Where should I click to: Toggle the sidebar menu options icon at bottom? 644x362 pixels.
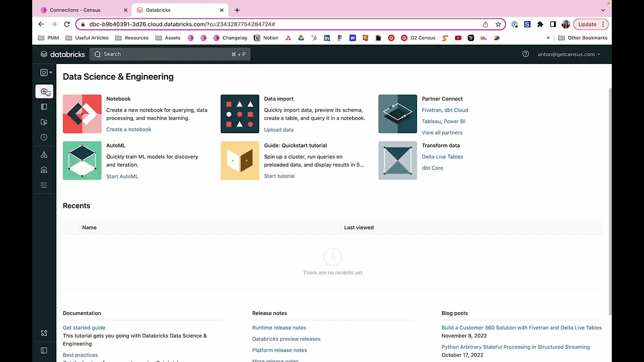coord(44,350)
